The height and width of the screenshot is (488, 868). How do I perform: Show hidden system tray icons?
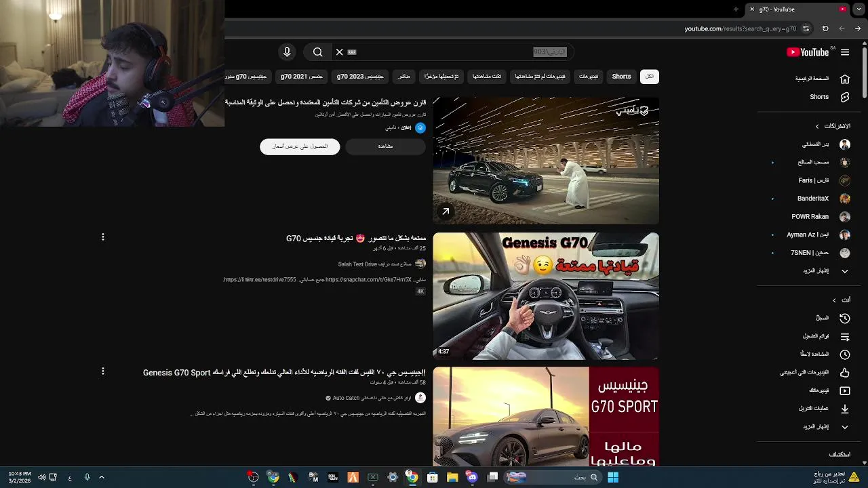coord(102,477)
